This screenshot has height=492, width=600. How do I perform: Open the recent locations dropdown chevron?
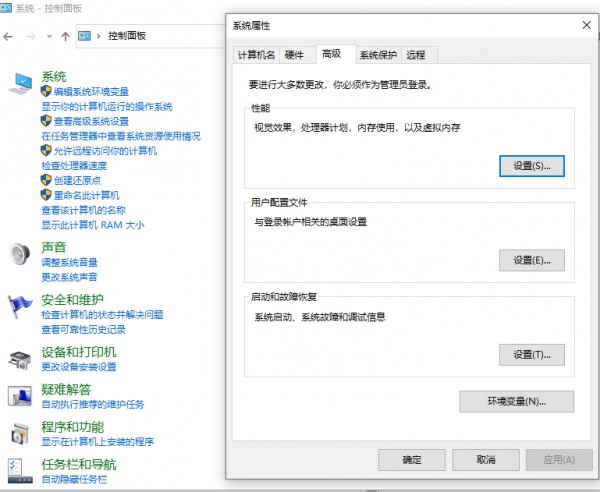(x=49, y=36)
